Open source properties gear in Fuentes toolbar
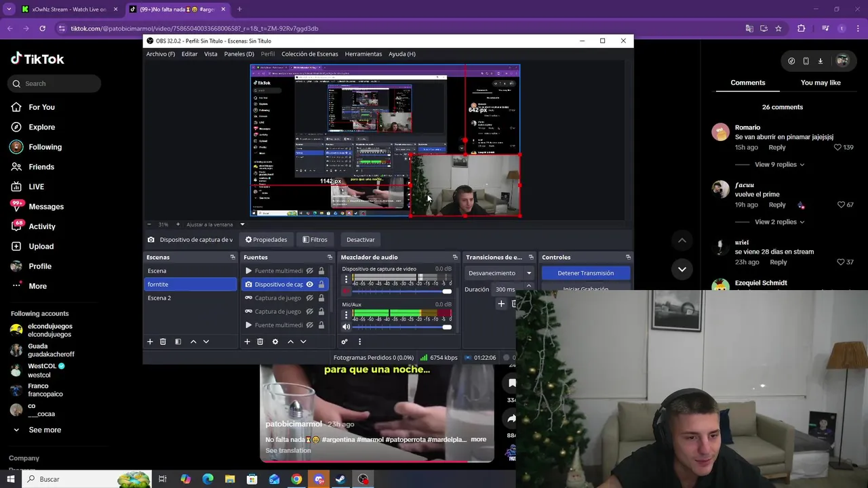This screenshot has height=488, width=868. (x=275, y=342)
